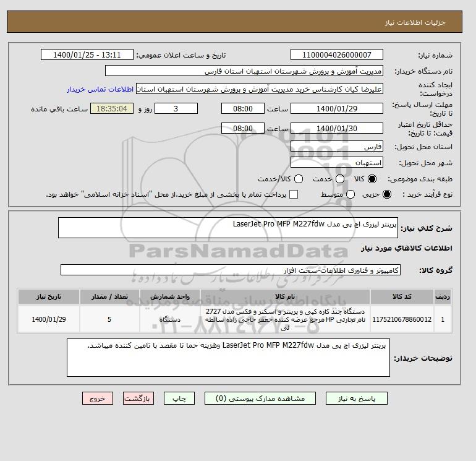
Task: Click row number 1 cell
Action: point(443,319)
